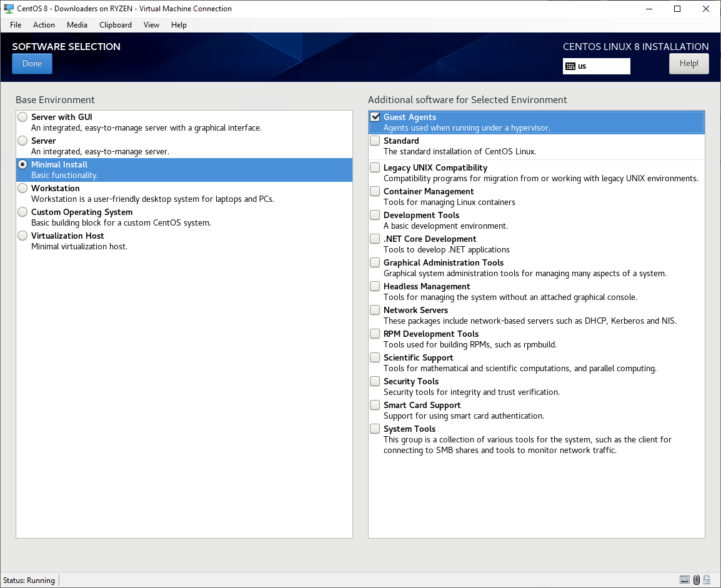The width and height of the screenshot is (721, 588).
Task: Click 'Additional software for Selected Environment' label
Action: pos(467,100)
